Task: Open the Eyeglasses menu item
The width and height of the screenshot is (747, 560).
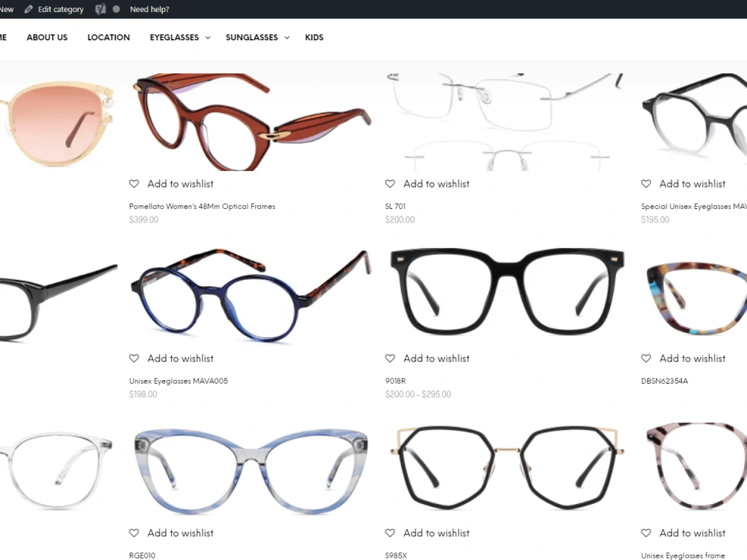Action: [174, 37]
